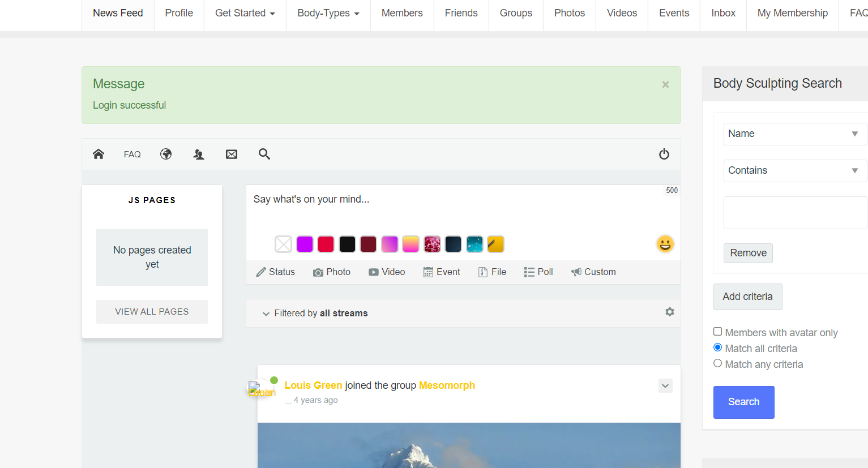Pick the dark maroon background swatch

369,244
